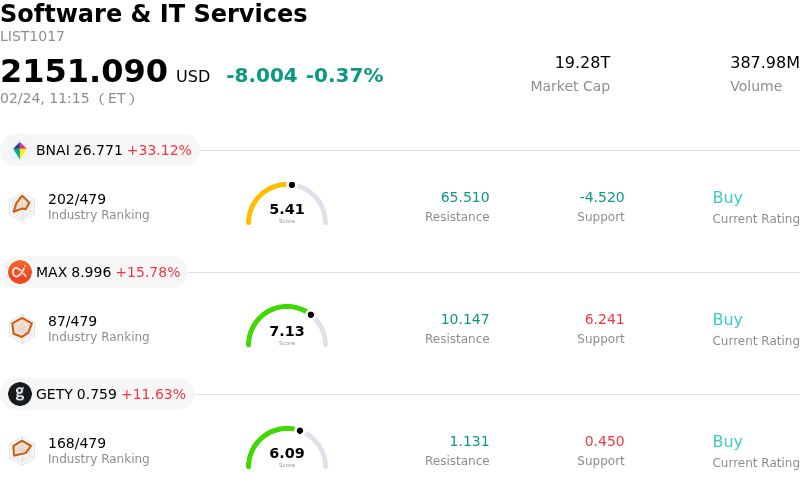Click MAX's Buy current rating
Screen dimensions: 800x488
point(727,320)
